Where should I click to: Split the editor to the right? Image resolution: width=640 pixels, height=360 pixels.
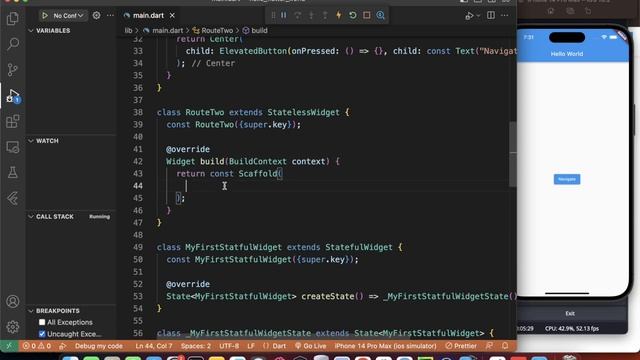coord(491,16)
